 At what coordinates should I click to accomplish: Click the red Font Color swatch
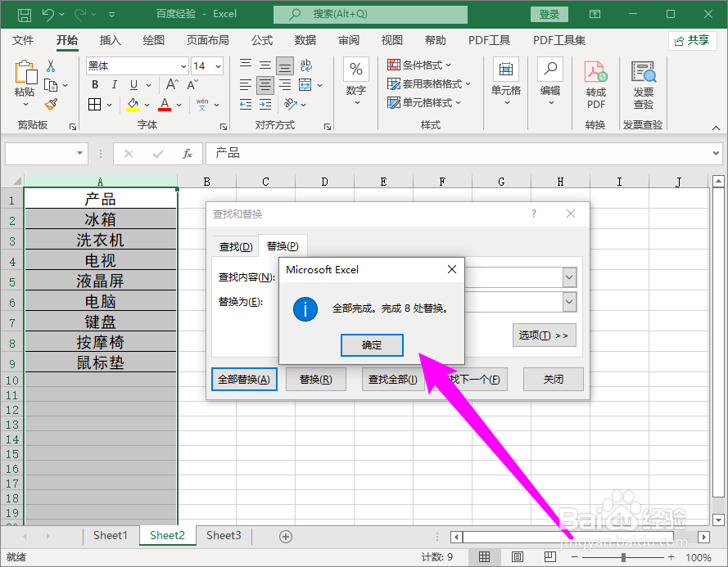pyautogui.click(x=165, y=105)
